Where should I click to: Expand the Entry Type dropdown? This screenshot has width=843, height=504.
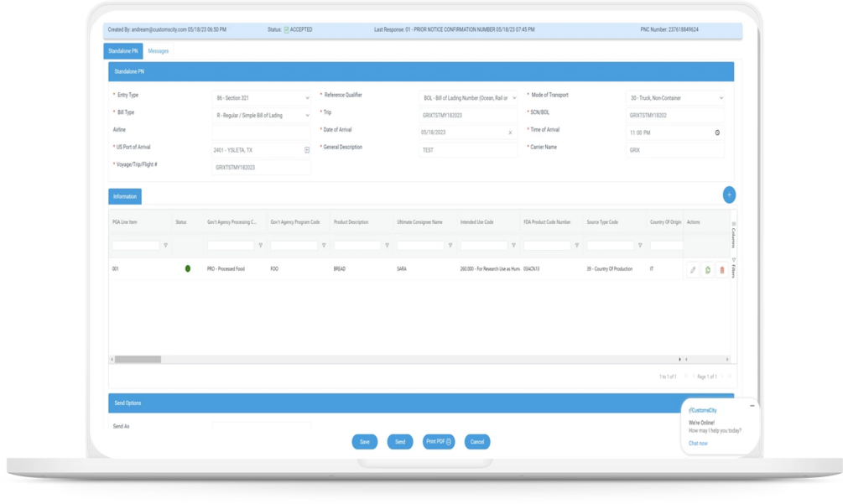[261, 98]
